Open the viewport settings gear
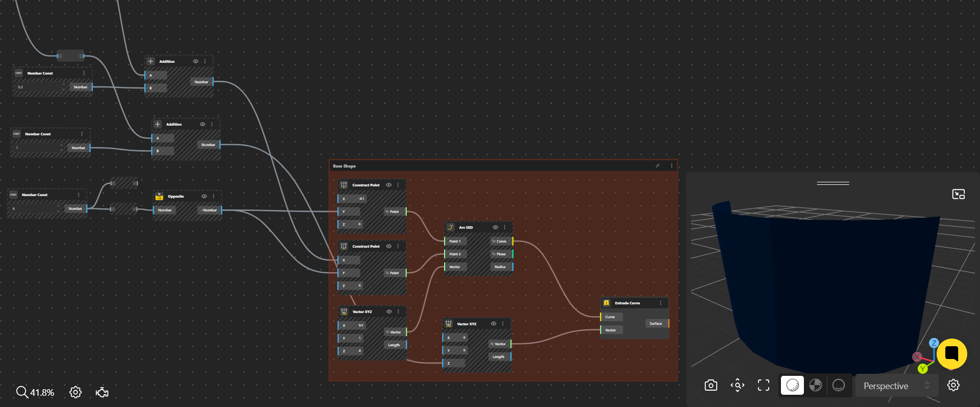 point(953,386)
